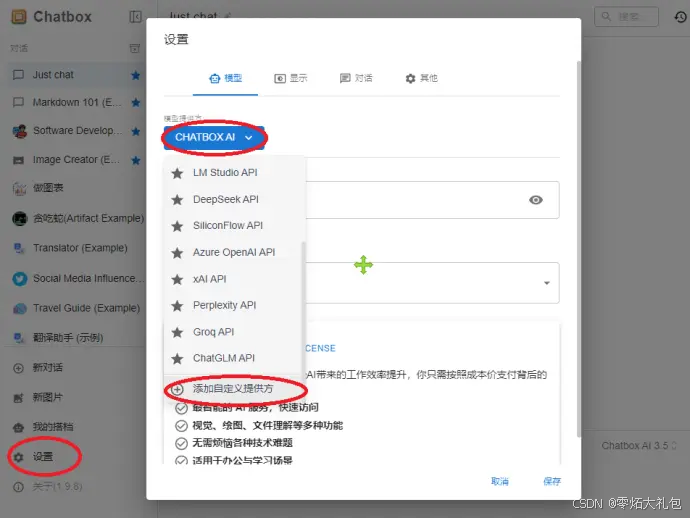This screenshot has width=690, height=518.
Task: Expand the model selection combo box arrow
Action: pos(547,283)
